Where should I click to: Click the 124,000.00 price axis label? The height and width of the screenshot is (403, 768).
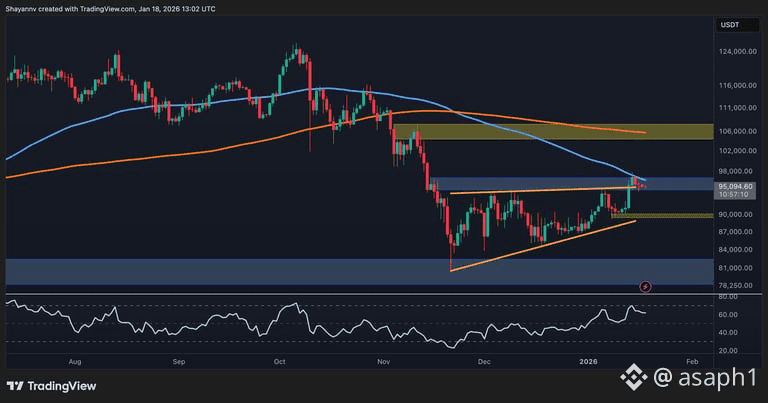click(x=738, y=51)
